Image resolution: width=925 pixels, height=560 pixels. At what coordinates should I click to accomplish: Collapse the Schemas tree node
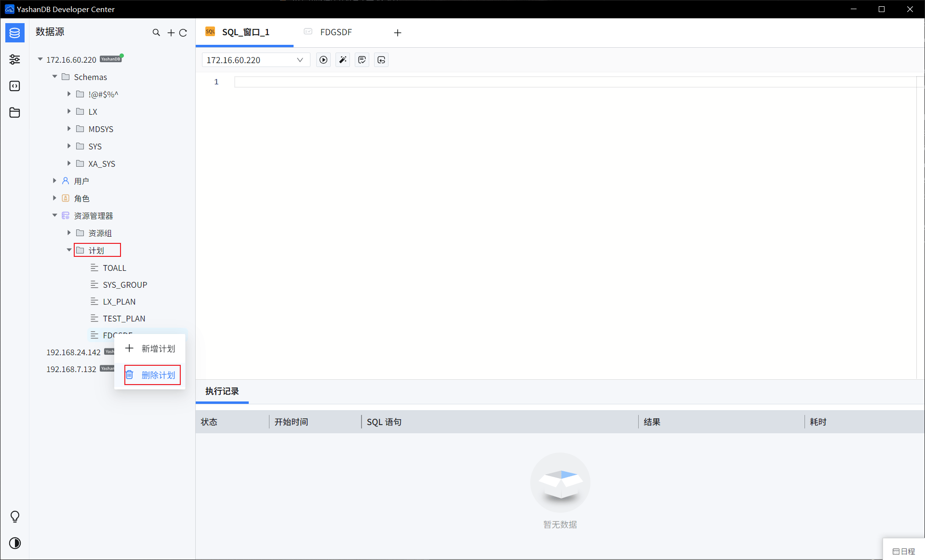coord(55,77)
